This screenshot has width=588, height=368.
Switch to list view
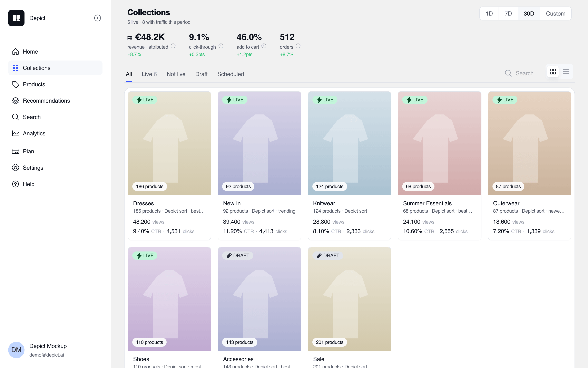566,72
